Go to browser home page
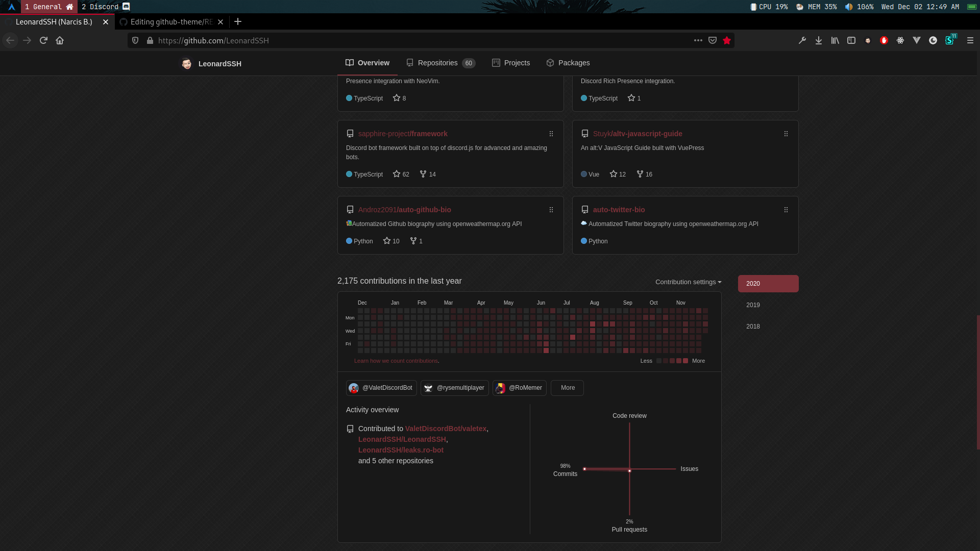The height and width of the screenshot is (551, 980). pos(60,40)
